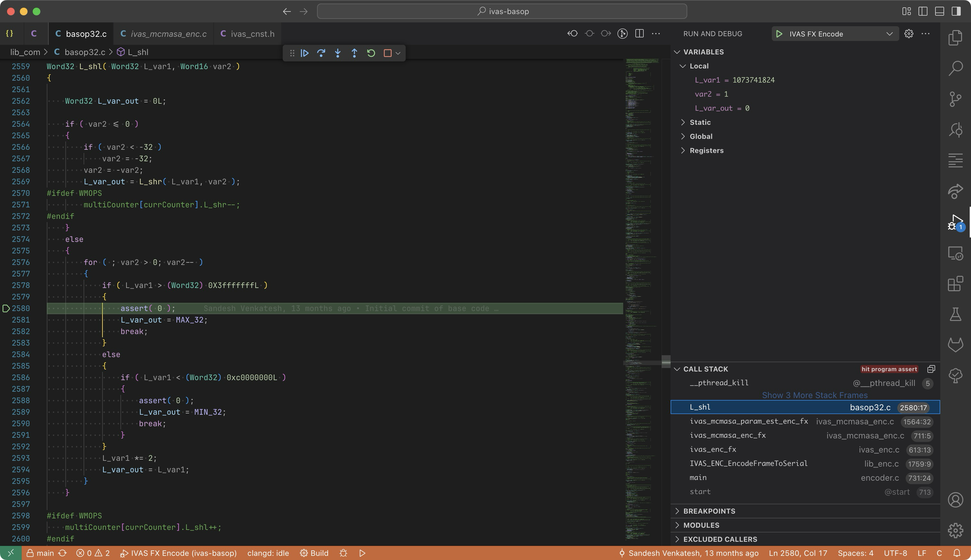Switch to the ivas_mcmasa_enc.c tab
The height and width of the screenshot is (560, 971).
tap(168, 34)
